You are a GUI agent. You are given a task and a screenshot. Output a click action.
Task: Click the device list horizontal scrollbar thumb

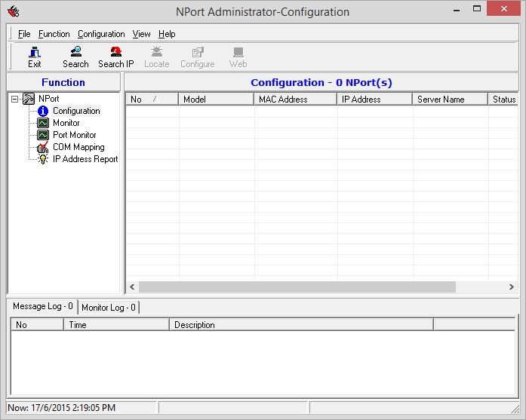[x=297, y=287]
